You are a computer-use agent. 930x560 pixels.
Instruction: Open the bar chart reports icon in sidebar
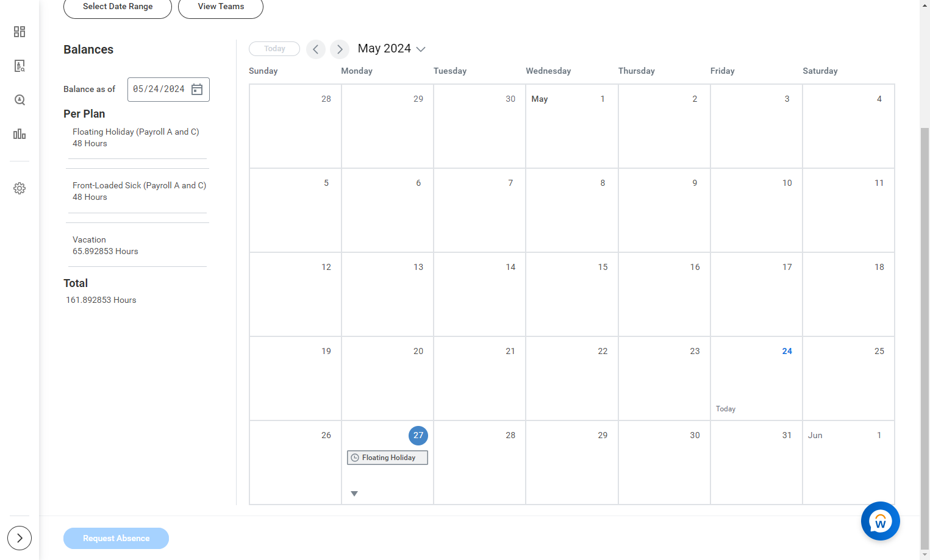(x=20, y=134)
